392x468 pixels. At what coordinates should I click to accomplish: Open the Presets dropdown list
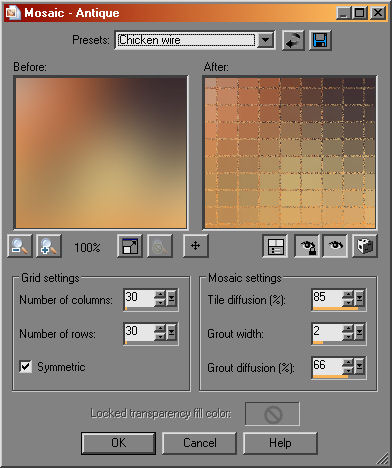point(266,41)
